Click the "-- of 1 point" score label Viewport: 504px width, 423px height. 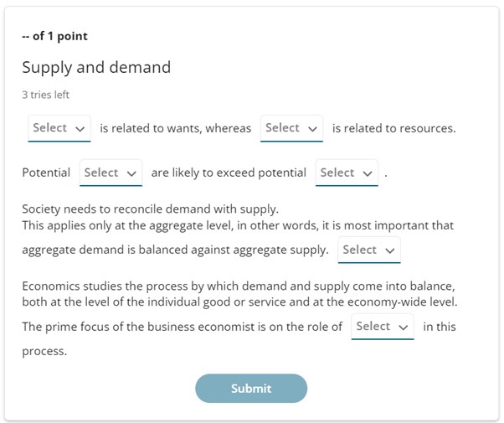pyautogui.click(x=54, y=36)
